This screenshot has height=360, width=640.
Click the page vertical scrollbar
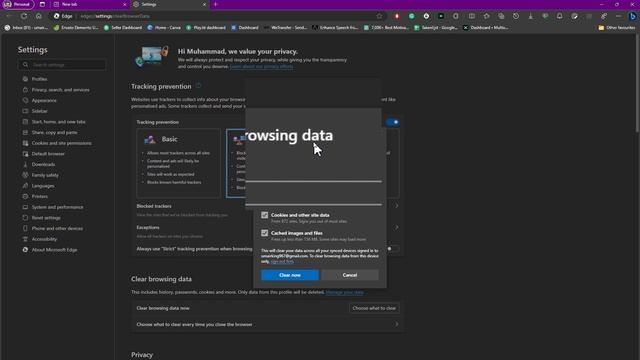pyautogui.click(x=637, y=84)
